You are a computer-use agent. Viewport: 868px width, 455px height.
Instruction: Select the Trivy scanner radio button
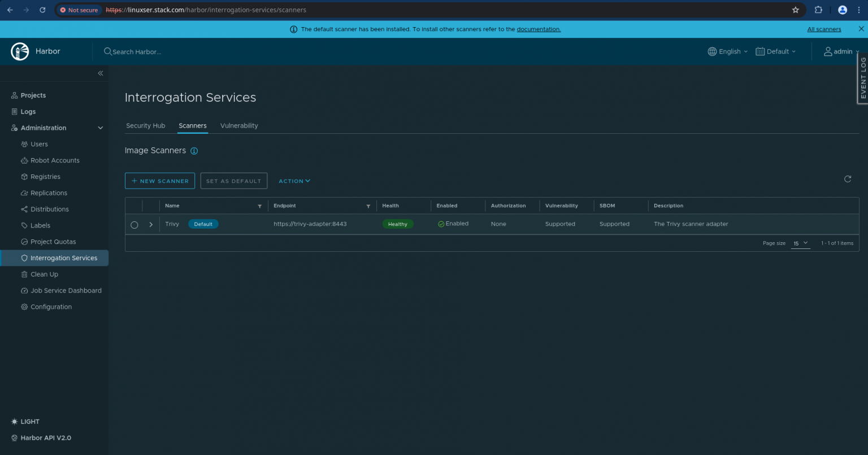point(134,224)
